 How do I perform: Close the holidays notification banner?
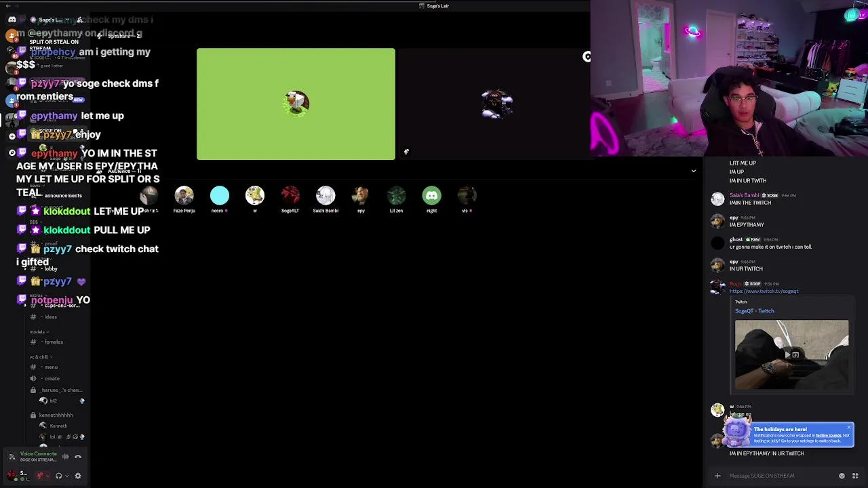(848, 427)
